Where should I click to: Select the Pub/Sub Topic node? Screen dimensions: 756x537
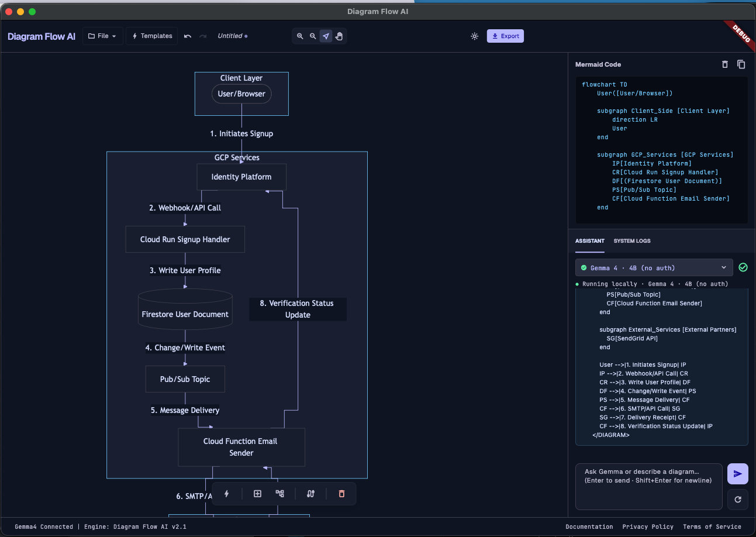pyautogui.click(x=185, y=379)
